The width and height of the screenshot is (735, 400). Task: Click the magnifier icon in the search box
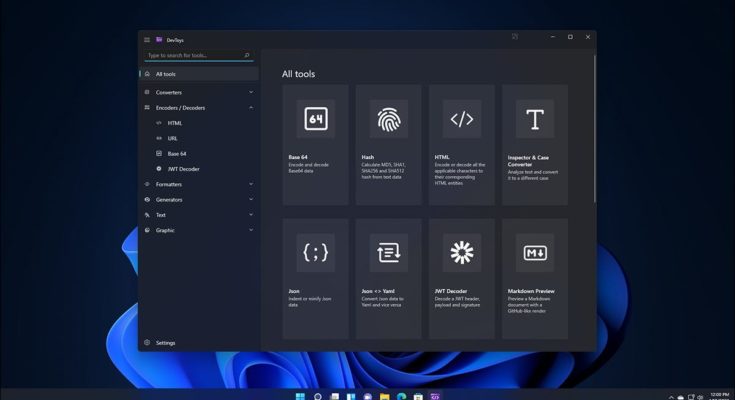tap(246, 56)
